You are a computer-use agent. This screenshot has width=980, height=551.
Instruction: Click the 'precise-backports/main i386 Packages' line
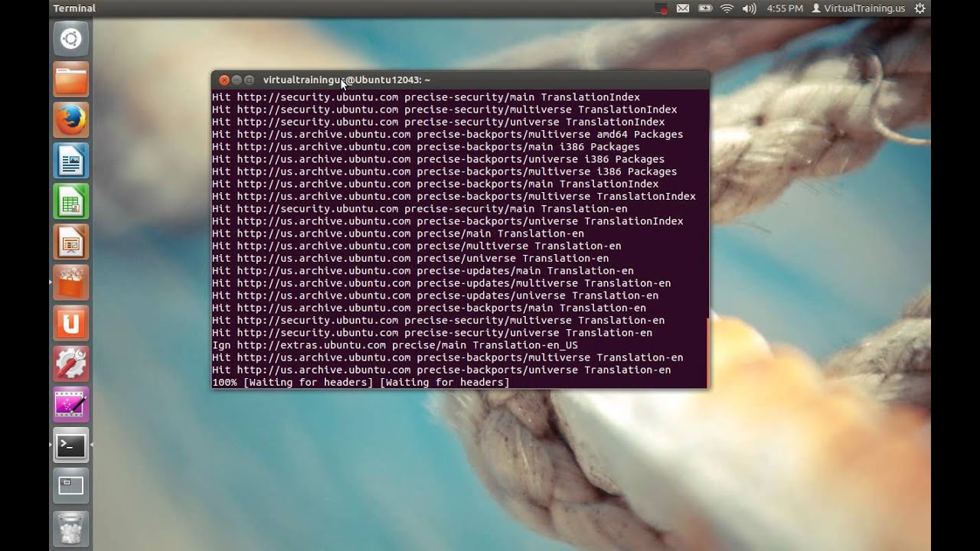click(x=426, y=147)
